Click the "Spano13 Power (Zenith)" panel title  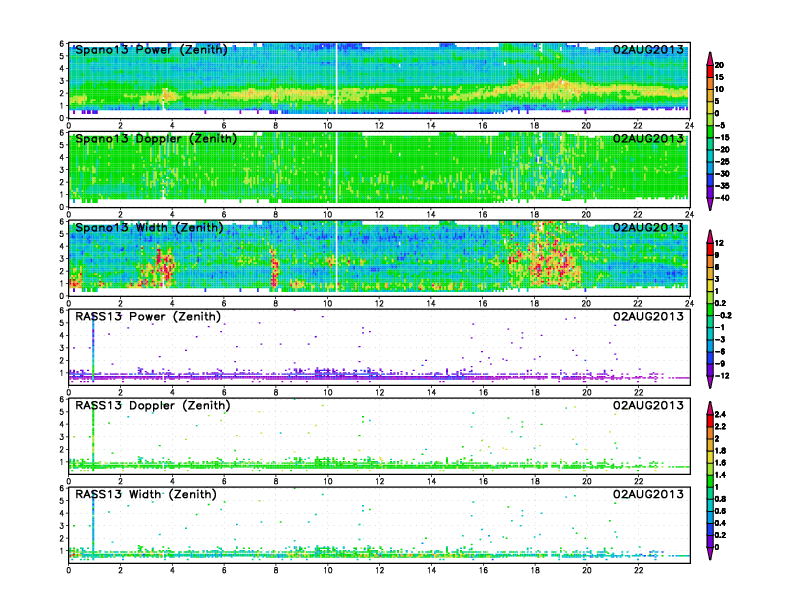point(151,50)
